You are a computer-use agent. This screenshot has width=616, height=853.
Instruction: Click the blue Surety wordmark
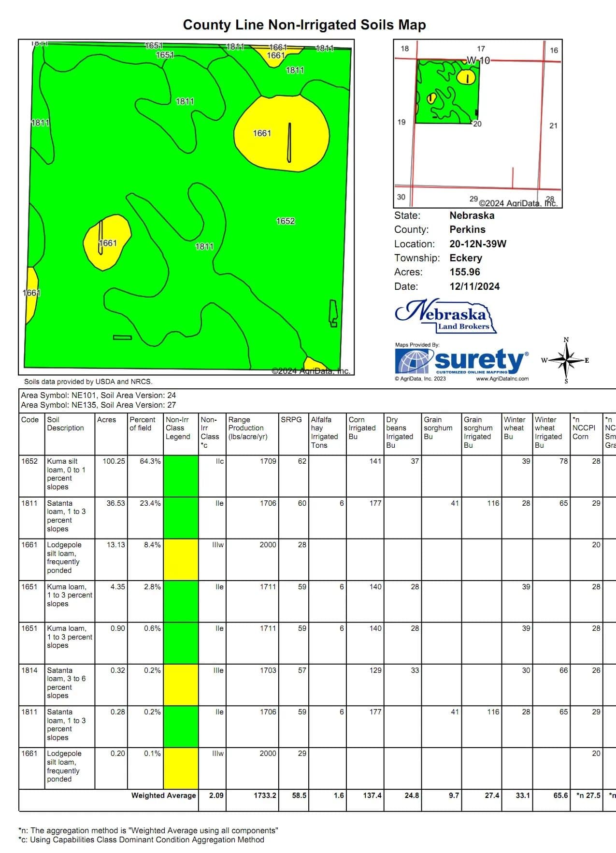479,359
